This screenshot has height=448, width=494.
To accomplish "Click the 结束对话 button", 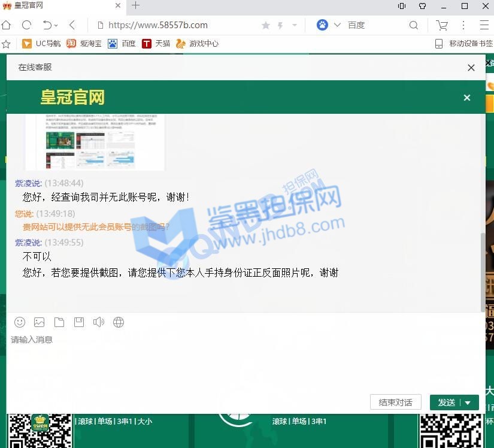I will pos(395,402).
